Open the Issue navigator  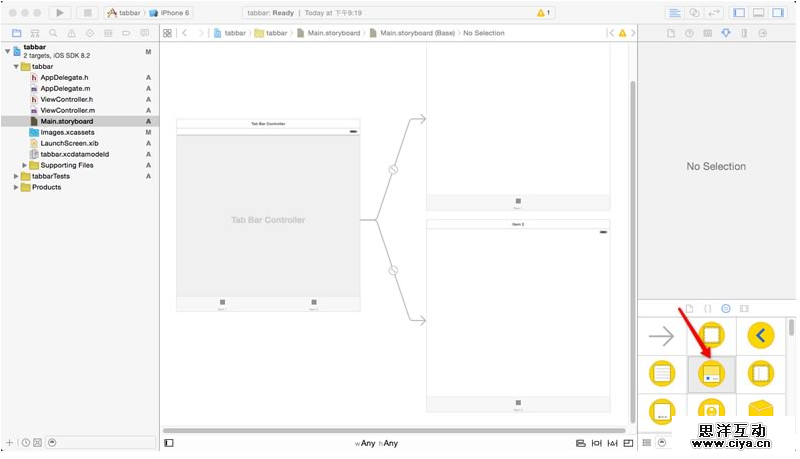pos(71,33)
